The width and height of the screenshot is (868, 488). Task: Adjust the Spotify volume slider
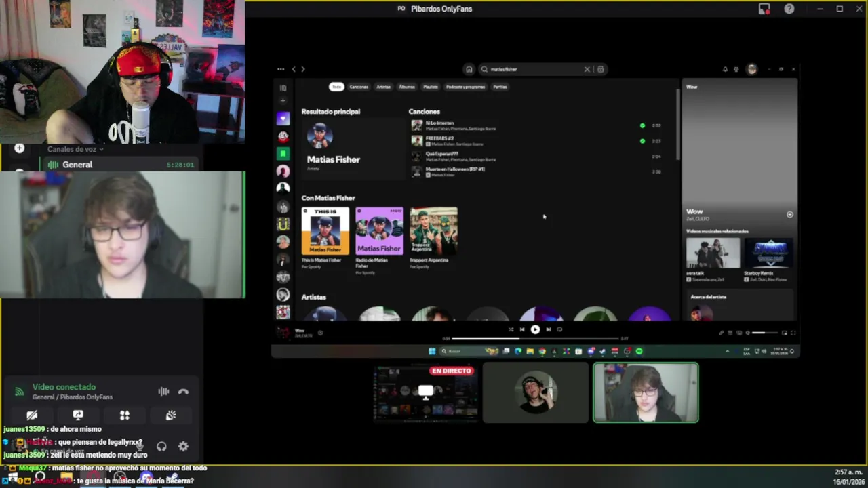click(x=764, y=333)
